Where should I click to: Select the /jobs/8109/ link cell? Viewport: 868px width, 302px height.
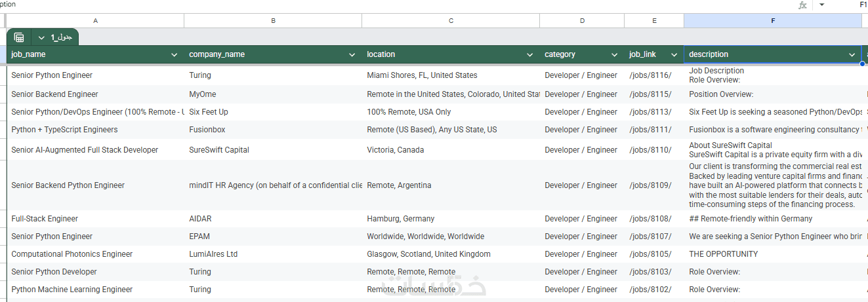(x=654, y=185)
